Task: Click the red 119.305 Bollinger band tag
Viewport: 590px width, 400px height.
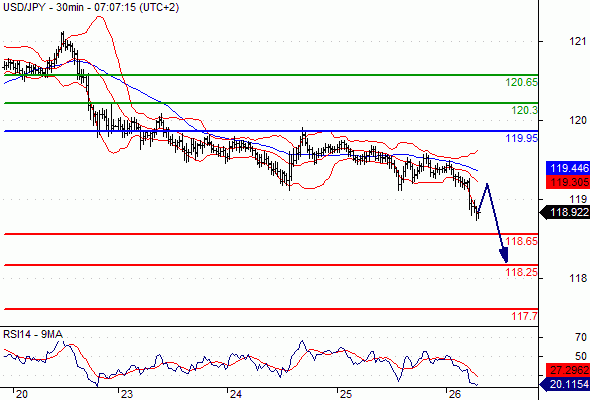Action: coord(568,182)
